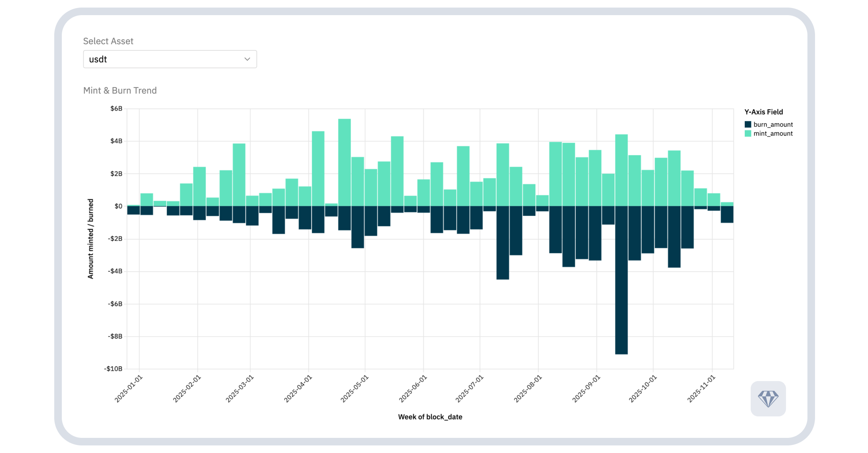Click the mint_amount green legend swatch

click(x=748, y=134)
